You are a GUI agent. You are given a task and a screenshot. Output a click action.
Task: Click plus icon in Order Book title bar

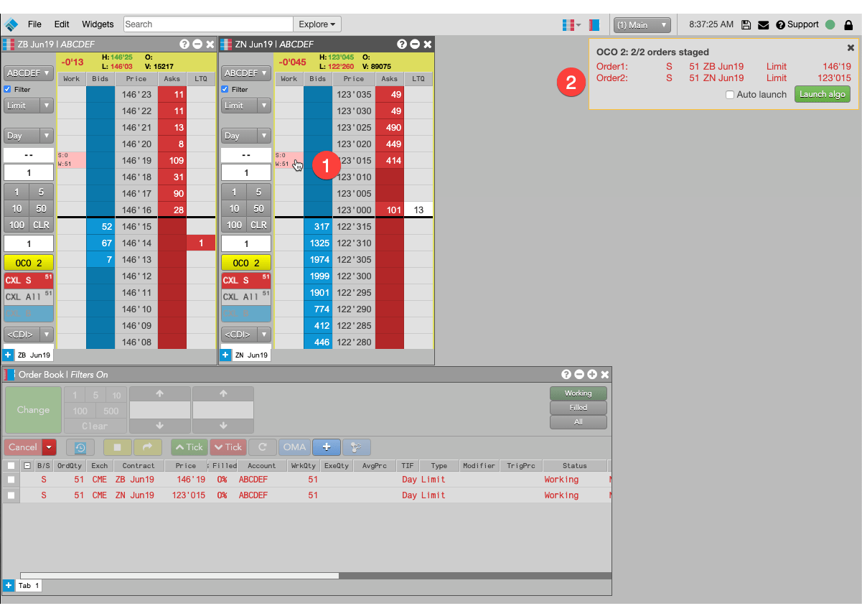[592, 374]
